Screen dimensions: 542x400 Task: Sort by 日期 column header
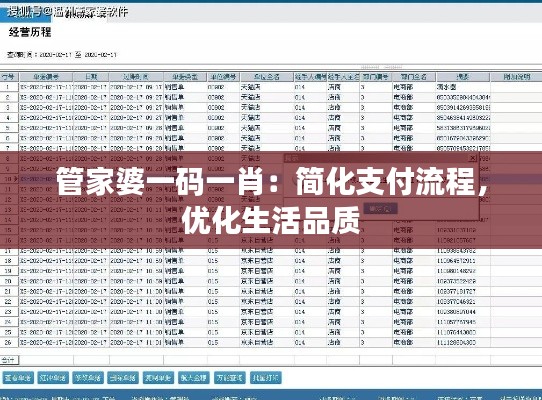tap(91, 77)
